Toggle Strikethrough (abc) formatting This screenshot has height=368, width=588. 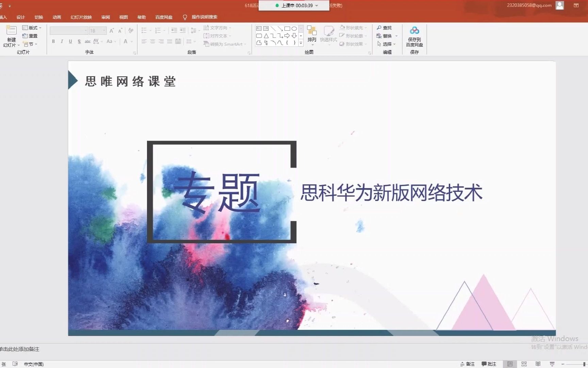(x=87, y=41)
